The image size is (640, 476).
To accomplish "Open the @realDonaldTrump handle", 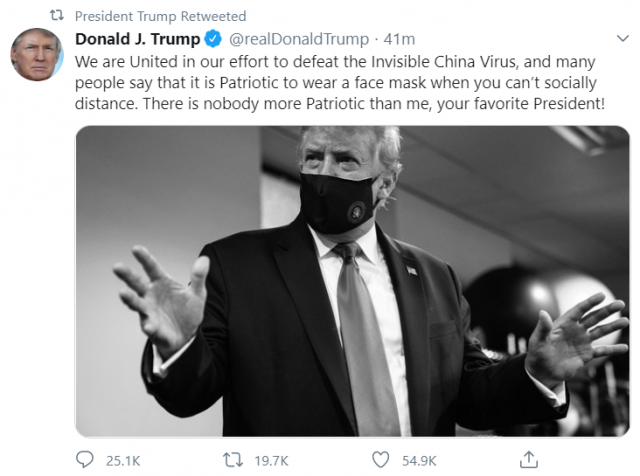I will click(x=299, y=39).
